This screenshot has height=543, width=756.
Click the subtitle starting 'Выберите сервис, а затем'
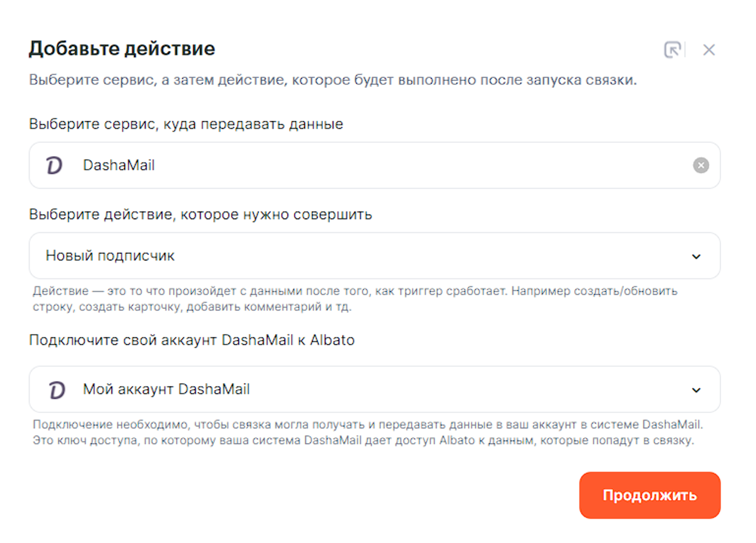[x=332, y=80]
